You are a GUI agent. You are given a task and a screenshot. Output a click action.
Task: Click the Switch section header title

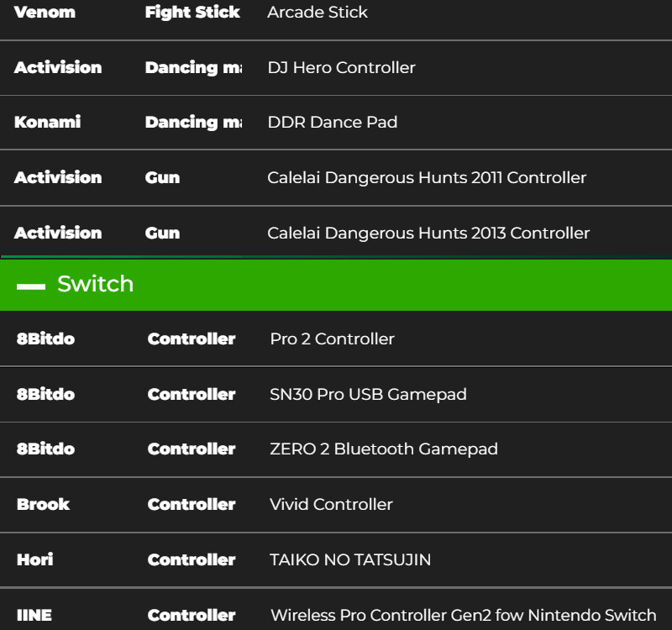click(95, 284)
